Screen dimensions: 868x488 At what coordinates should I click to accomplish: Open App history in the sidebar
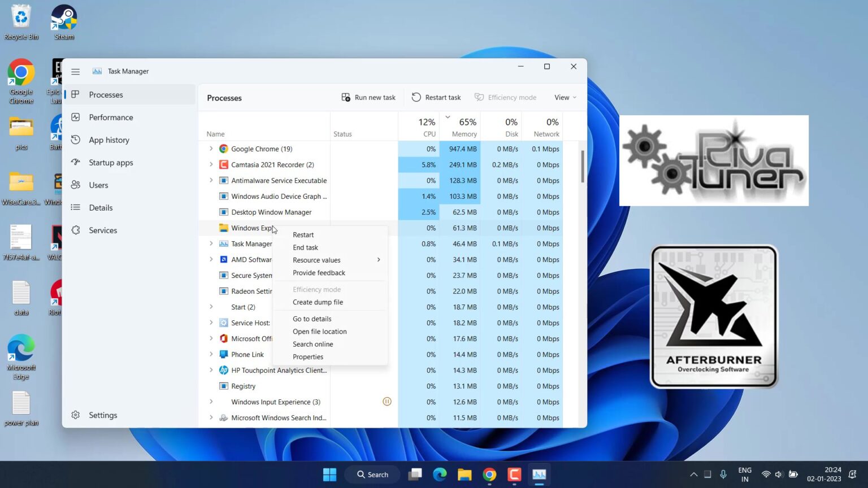pyautogui.click(x=108, y=140)
